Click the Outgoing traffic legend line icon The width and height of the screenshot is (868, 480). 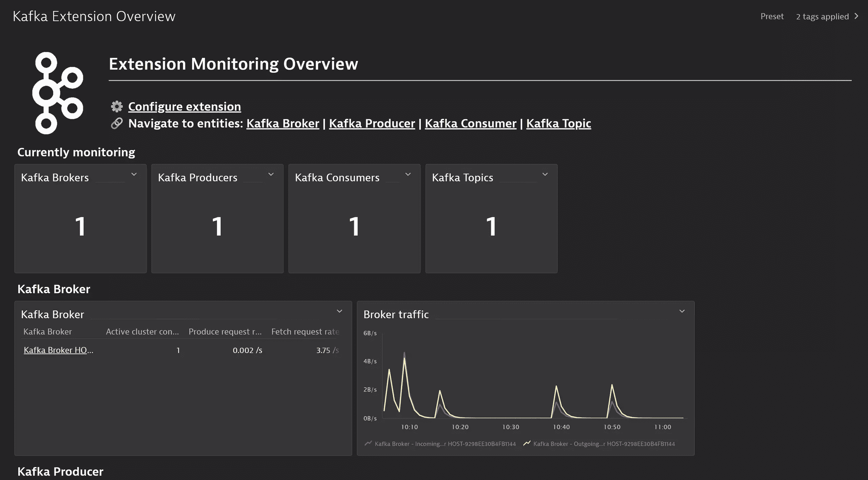point(527,443)
